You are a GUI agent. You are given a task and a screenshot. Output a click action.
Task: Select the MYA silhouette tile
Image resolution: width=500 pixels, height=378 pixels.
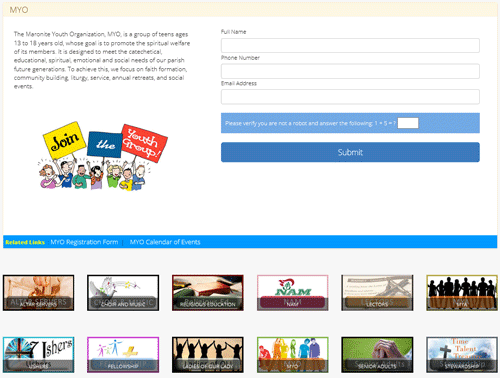click(462, 293)
